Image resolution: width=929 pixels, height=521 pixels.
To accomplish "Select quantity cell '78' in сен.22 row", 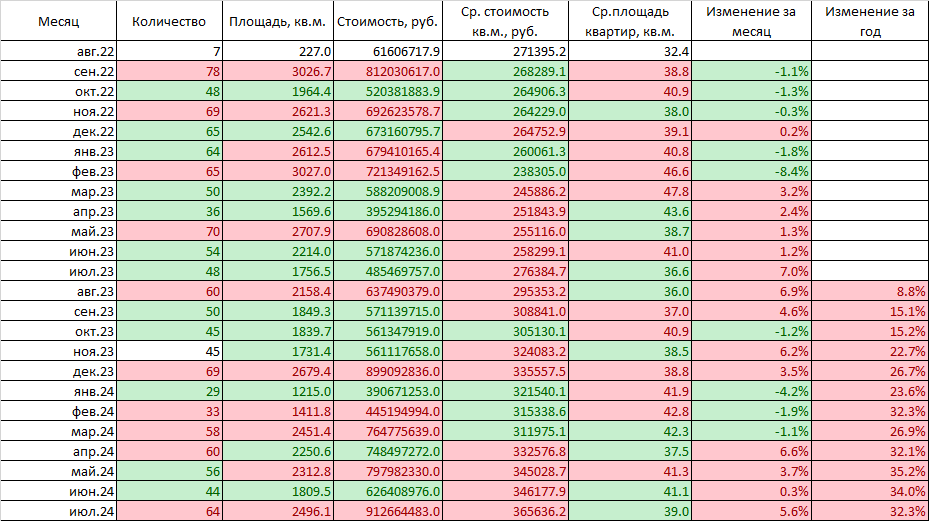I will point(169,71).
